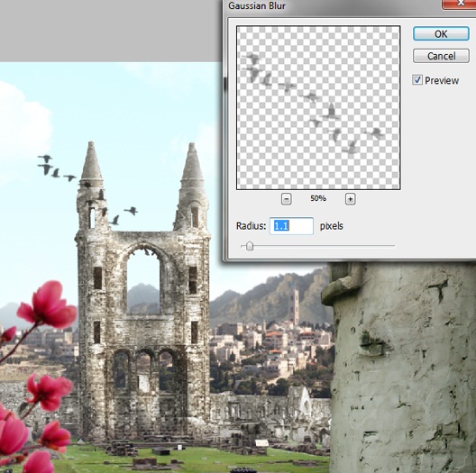Viewport: 476px width, 473px height.
Task: Click the 50% zoom level text
Action: (318, 198)
